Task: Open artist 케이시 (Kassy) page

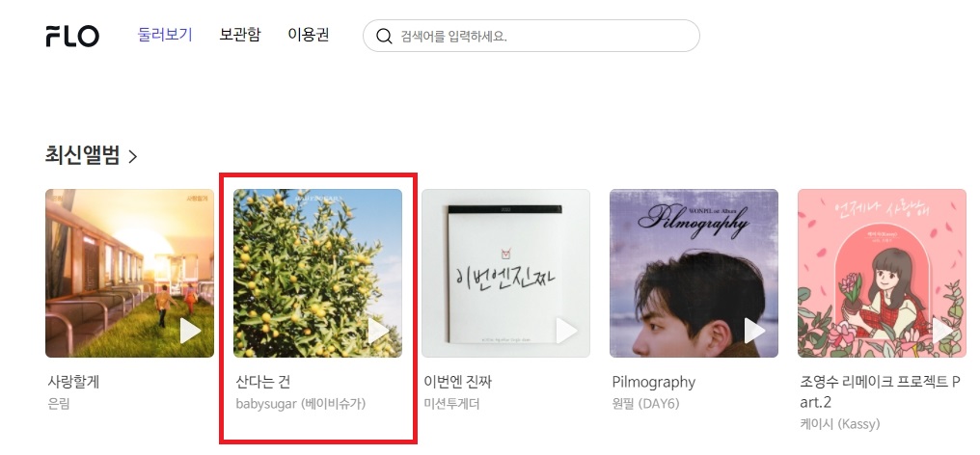Action: pyautogui.click(x=840, y=424)
